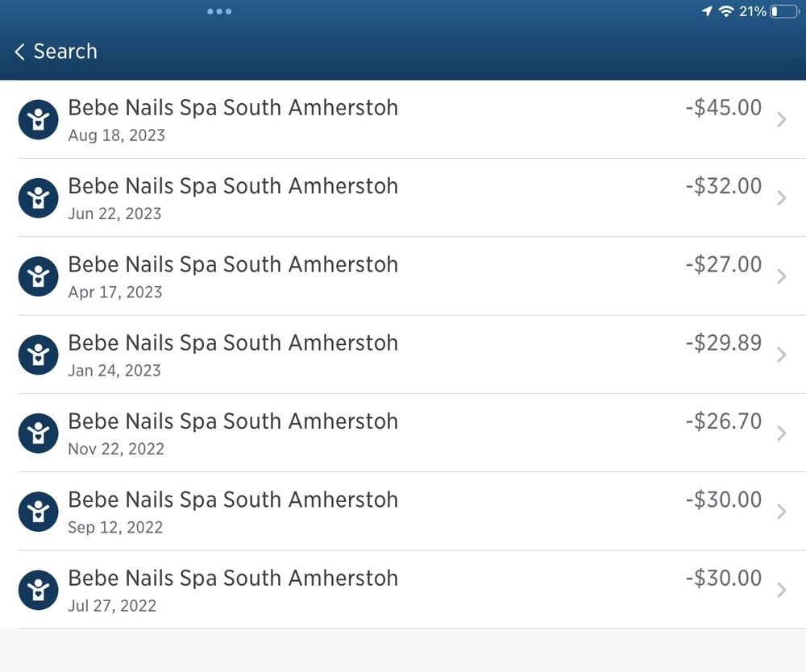Tap the Wi-Fi icon in status bar
806x672 pixels.
[726, 11]
